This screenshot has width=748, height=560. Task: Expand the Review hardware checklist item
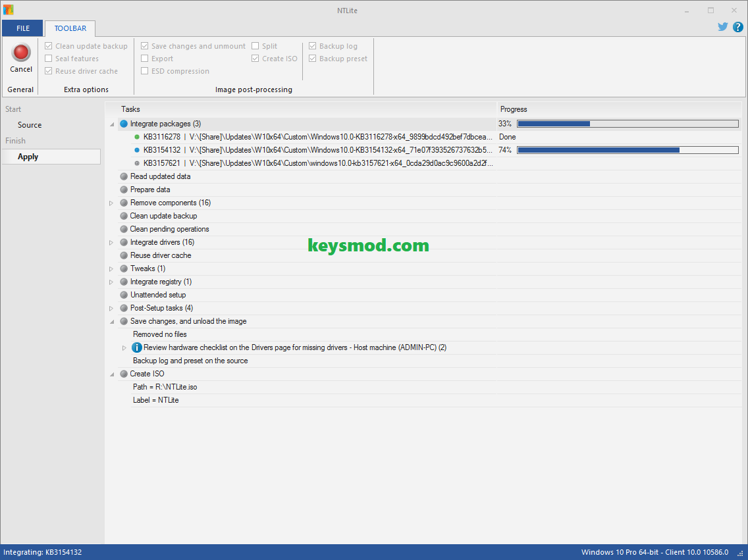(x=124, y=348)
